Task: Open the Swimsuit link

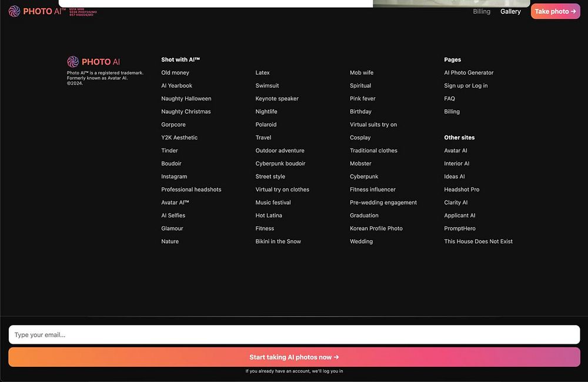Action: (267, 85)
